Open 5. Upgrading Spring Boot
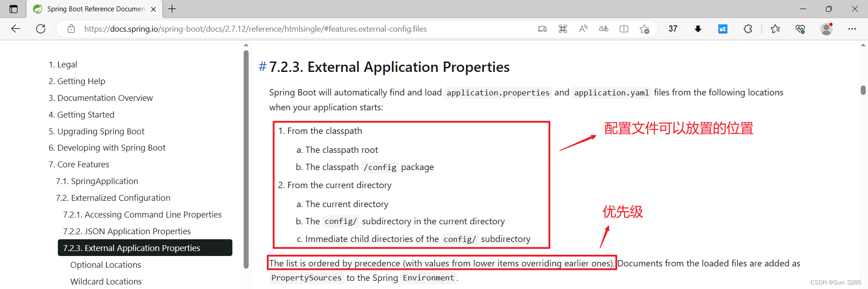The height and width of the screenshot is (289, 868). click(96, 132)
